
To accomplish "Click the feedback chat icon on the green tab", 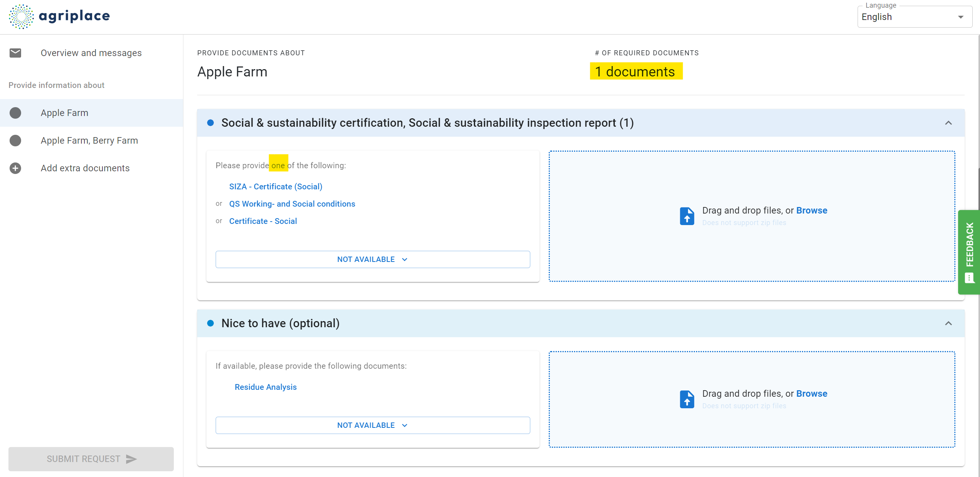I will (970, 278).
